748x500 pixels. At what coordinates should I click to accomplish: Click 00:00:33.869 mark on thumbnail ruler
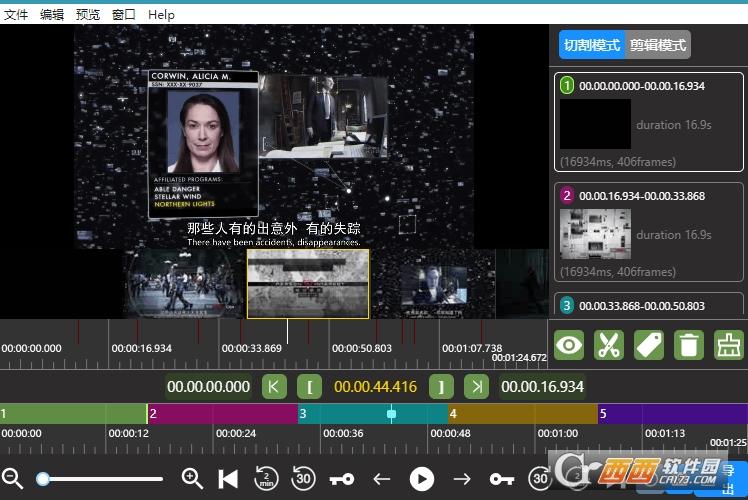[x=251, y=348]
